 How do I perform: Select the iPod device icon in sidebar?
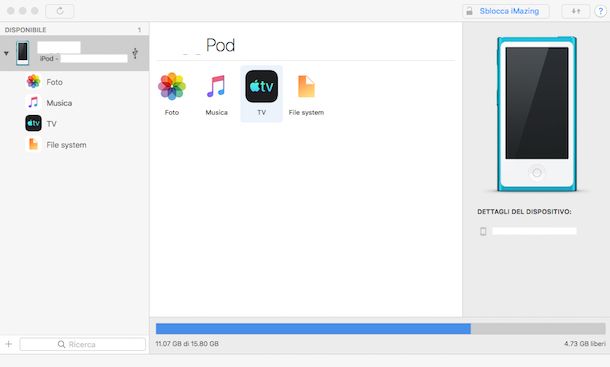click(x=23, y=53)
